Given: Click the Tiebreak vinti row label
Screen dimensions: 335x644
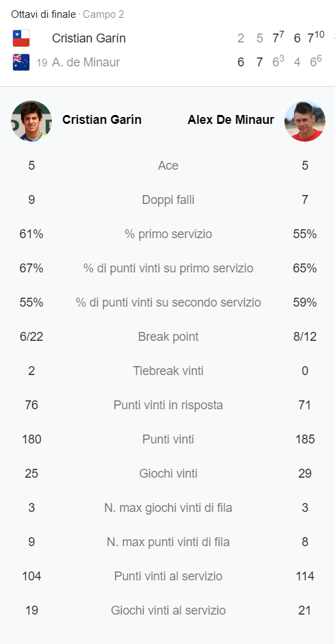Looking at the screenshot, I should tap(168, 371).
